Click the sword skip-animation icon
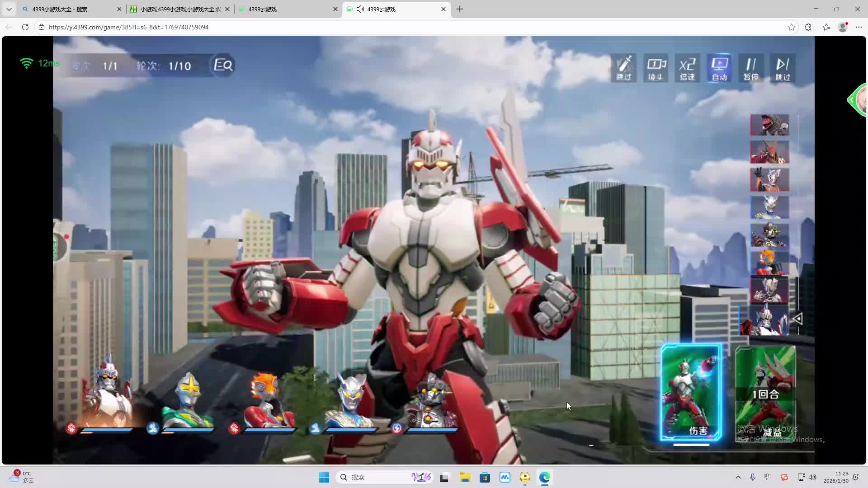Image resolution: width=868 pixels, height=488 pixels. tap(624, 68)
